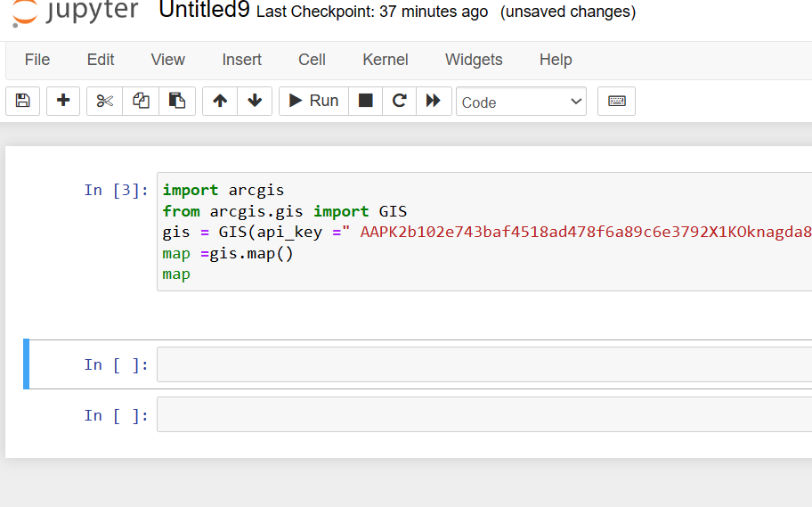Screen dimensions: 812x507
Task: Open the command palette keyboard icon
Action: (616, 102)
